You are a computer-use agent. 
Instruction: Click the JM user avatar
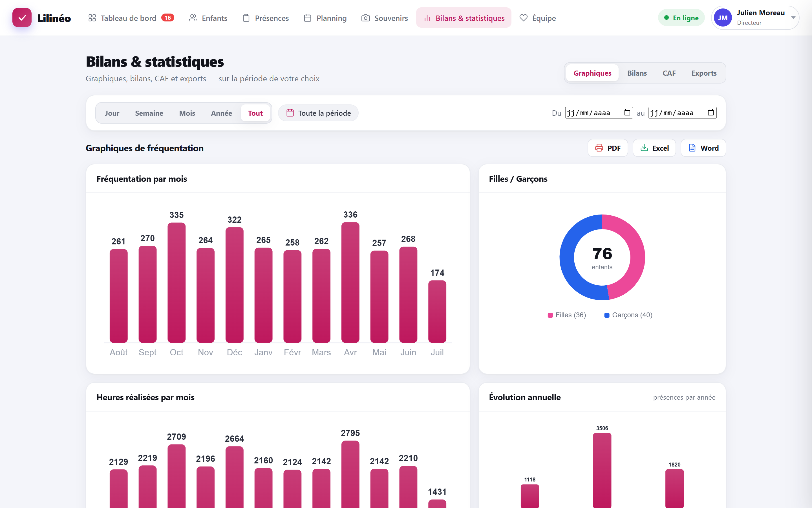(x=722, y=18)
